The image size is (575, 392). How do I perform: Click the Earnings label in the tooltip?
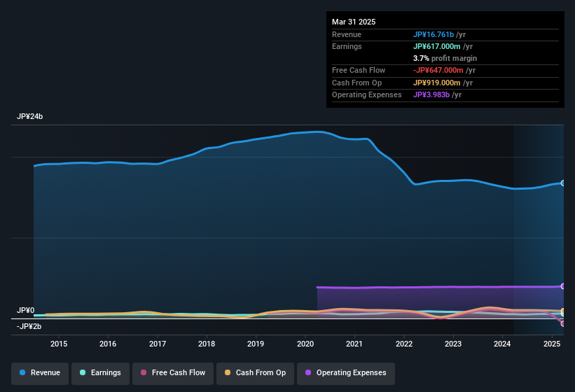(x=347, y=46)
